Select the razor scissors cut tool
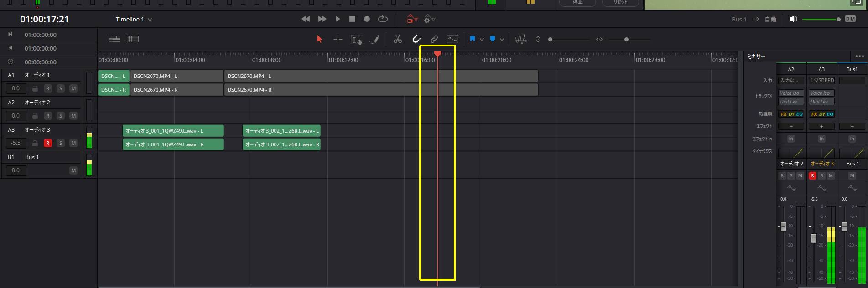Screen dimensions: 868x288 point(398,39)
